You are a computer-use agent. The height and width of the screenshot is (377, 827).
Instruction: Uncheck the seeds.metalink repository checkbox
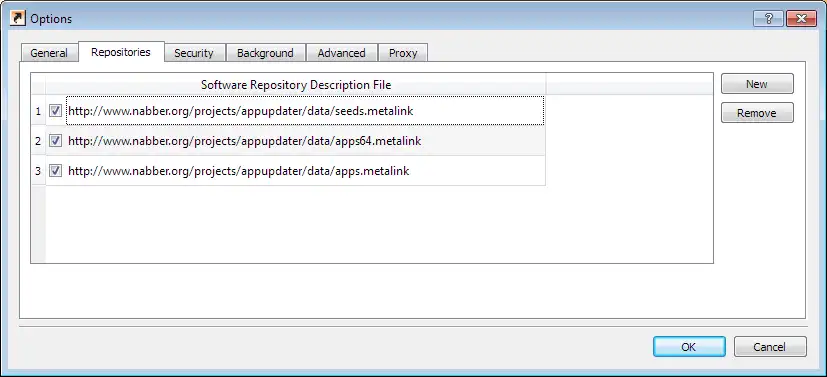[55, 111]
